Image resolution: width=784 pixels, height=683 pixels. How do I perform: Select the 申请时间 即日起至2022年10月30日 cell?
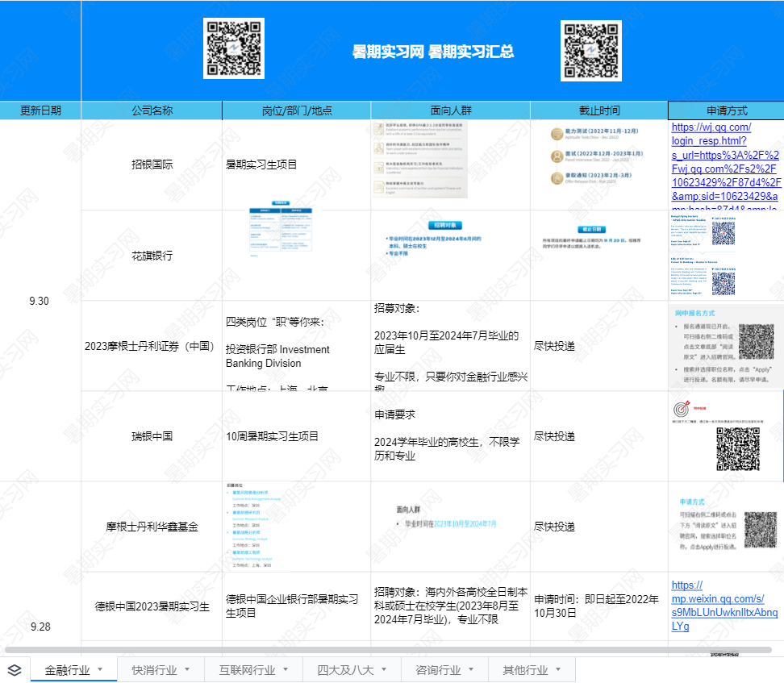599,606
